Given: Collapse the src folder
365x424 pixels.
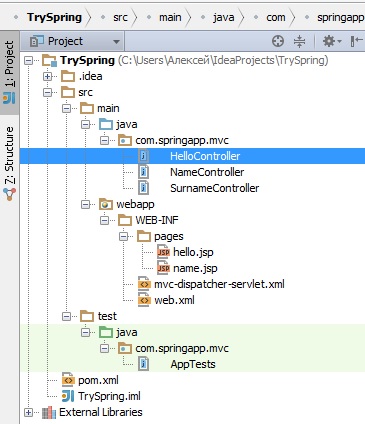Looking at the screenshot, I should (48, 92).
